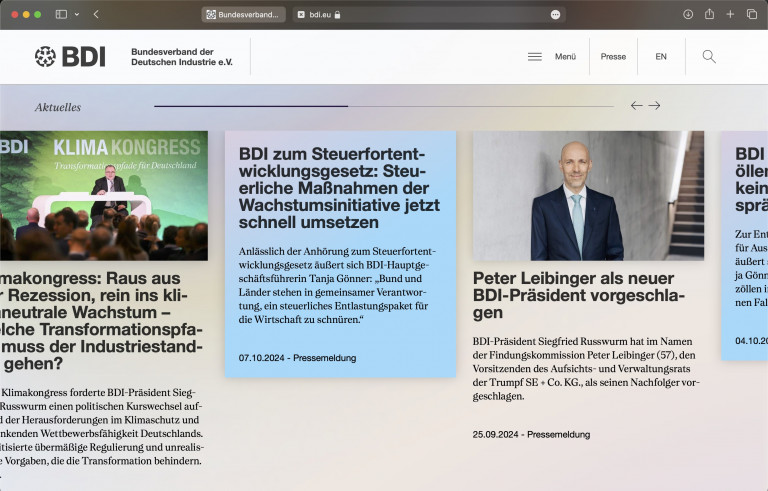This screenshot has width=768, height=491.
Task: Go to previous slide with left arrow
Action: pos(636,106)
